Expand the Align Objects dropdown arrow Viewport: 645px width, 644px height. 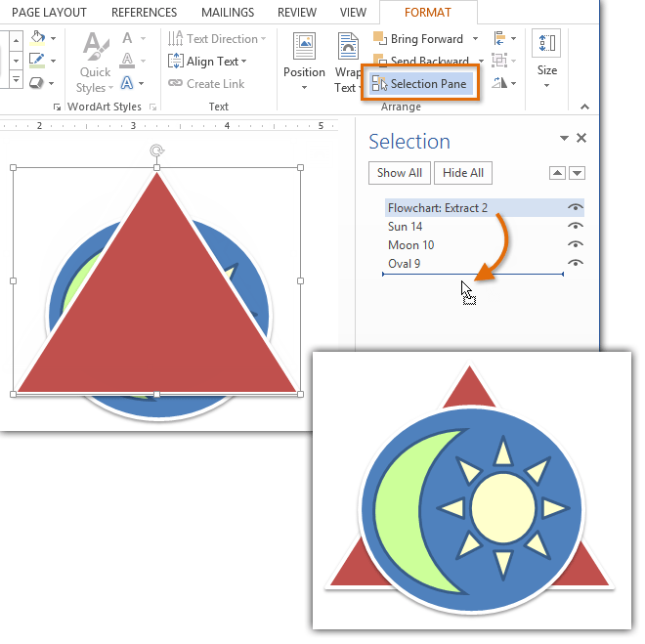513,39
